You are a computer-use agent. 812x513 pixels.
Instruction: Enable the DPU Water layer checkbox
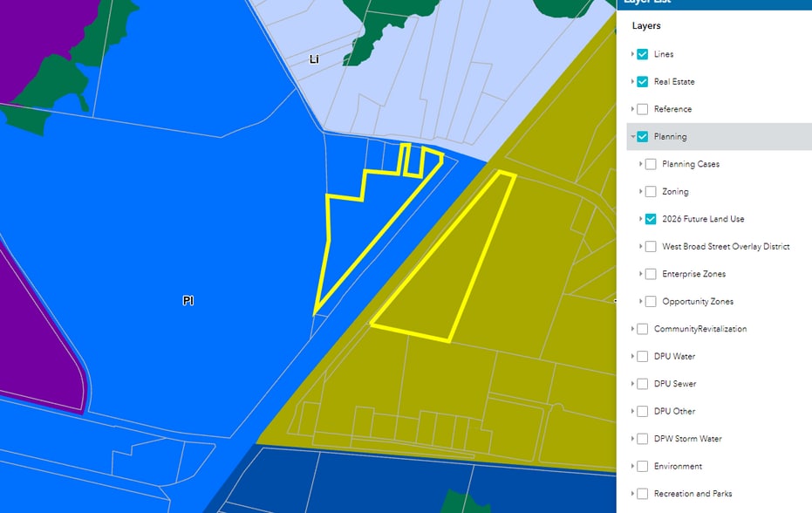(x=643, y=357)
